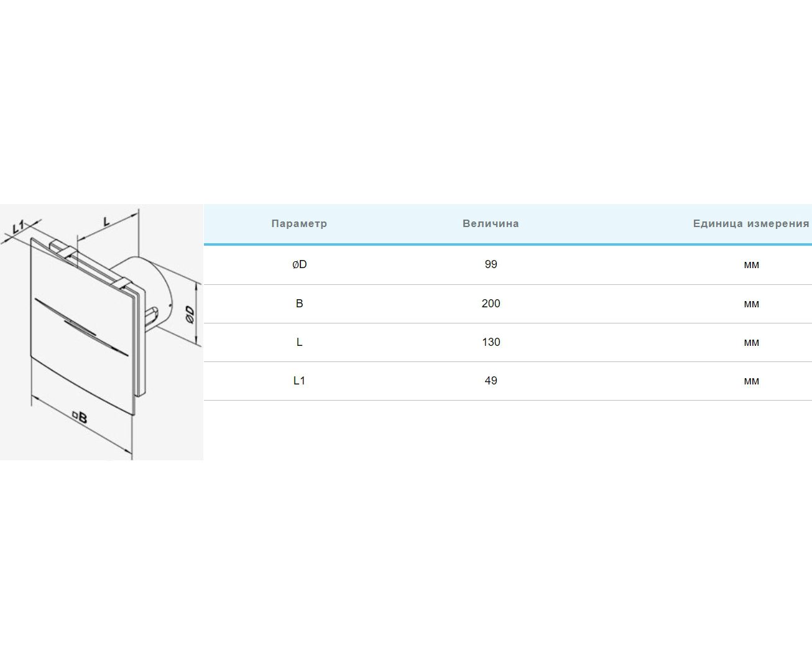The width and height of the screenshot is (812, 665).
Task: Click the L1 dimension label on drawing
Action: pos(17,226)
